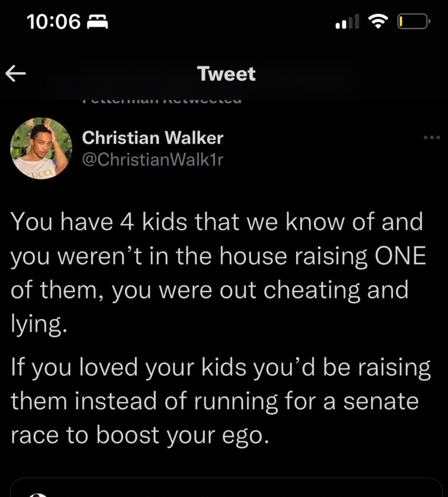Tap the sleep focus bed icon
Viewport: 448px width, 497px height.
tap(97, 22)
